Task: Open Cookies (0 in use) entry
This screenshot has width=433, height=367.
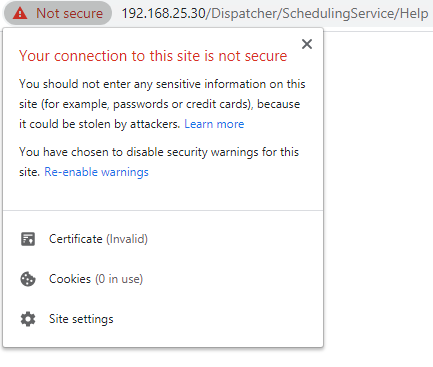Action: [x=96, y=279]
